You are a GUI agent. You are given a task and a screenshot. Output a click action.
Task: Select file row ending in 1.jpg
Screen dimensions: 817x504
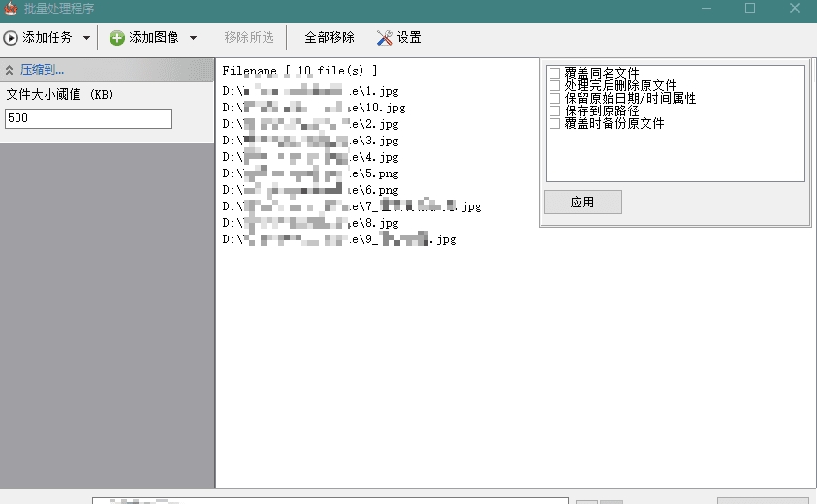[x=310, y=91]
